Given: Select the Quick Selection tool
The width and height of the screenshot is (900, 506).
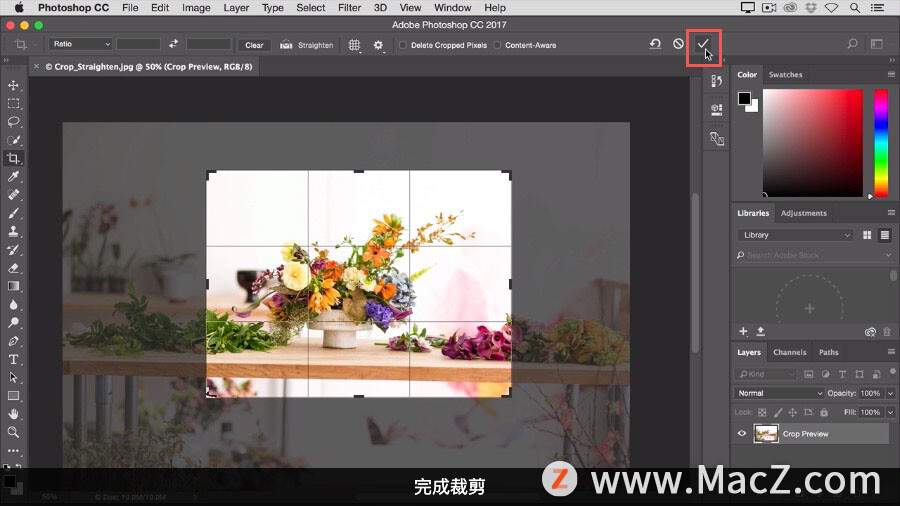Looking at the screenshot, I should [x=13, y=141].
